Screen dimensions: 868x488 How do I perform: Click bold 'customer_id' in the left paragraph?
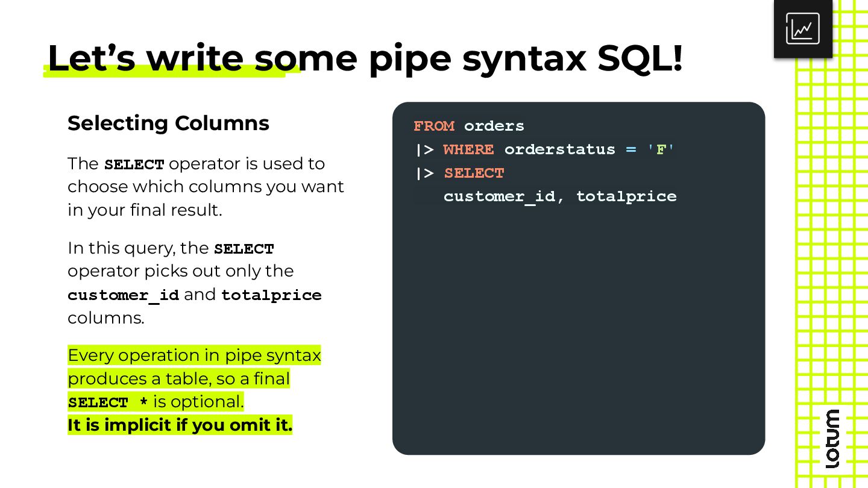124,295
